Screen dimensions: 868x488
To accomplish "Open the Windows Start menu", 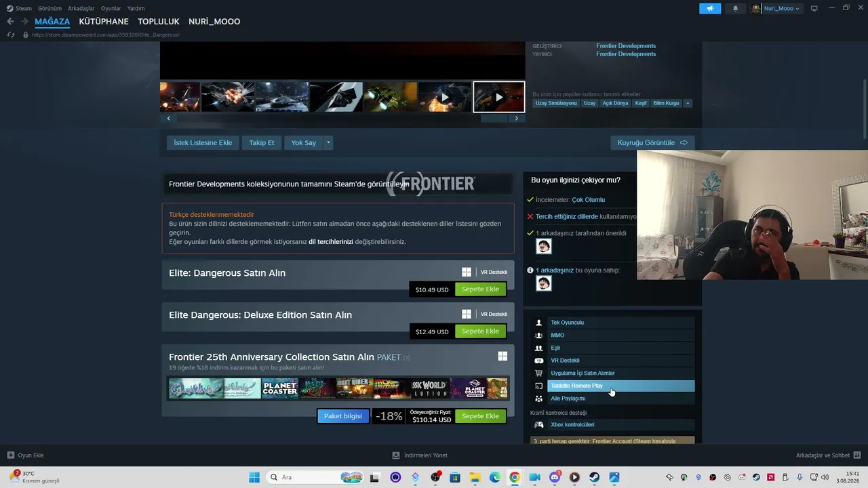I will pos(254,477).
